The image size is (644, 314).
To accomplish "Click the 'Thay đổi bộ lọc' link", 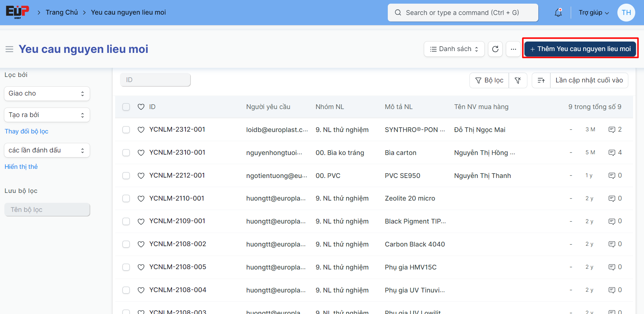I will (26, 131).
